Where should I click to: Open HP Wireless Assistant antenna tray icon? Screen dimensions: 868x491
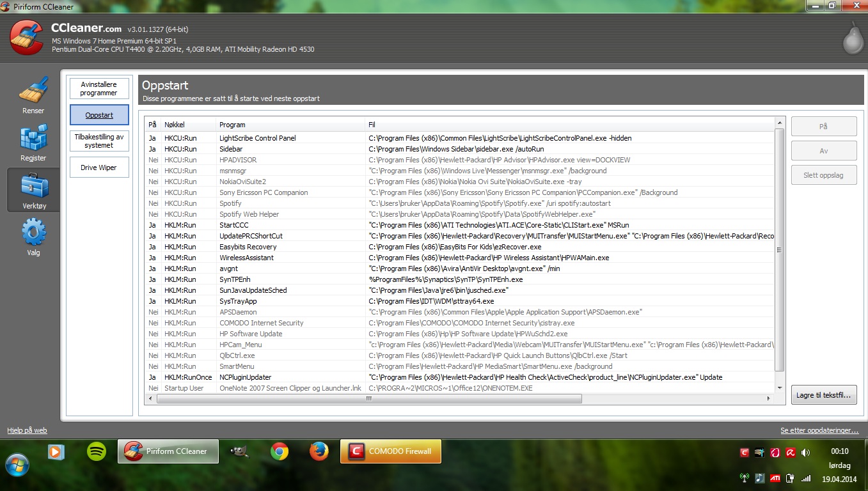point(745,477)
